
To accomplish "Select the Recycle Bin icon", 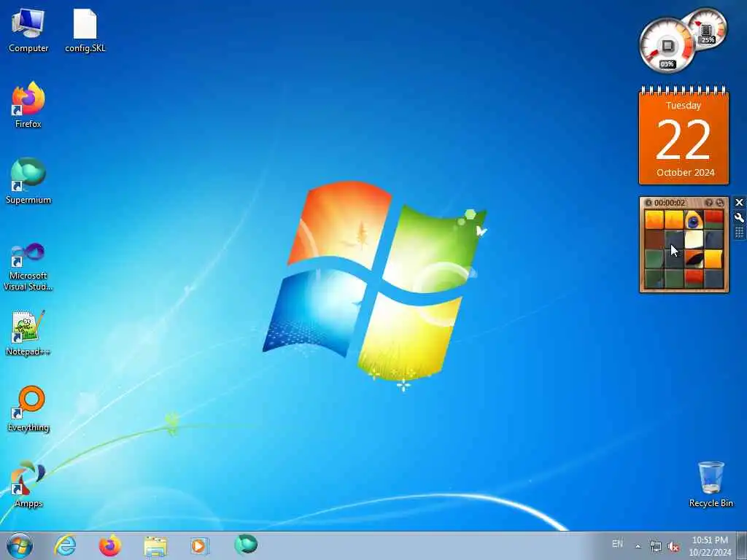I will click(711, 484).
